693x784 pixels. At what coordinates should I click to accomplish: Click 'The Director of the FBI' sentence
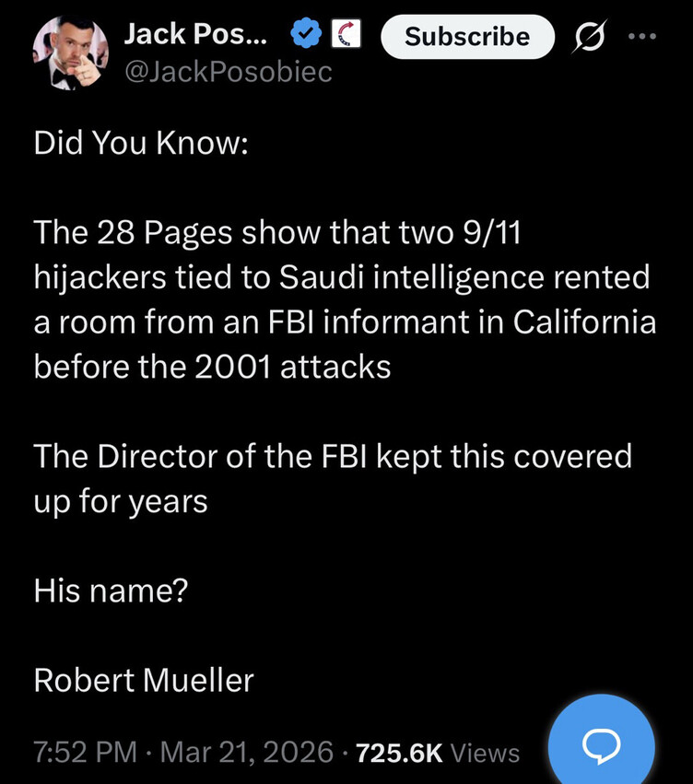pos(205,457)
